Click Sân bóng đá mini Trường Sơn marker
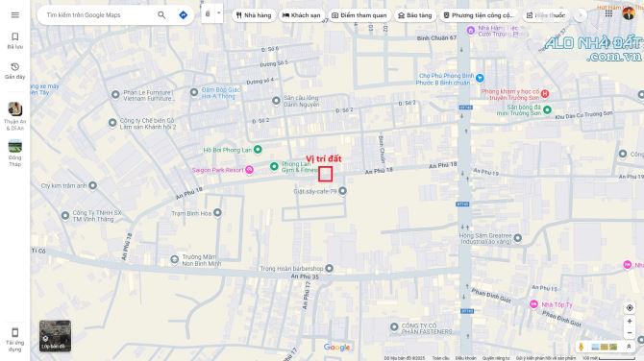The height and width of the screenshot is (361, 644). [547, 109]
